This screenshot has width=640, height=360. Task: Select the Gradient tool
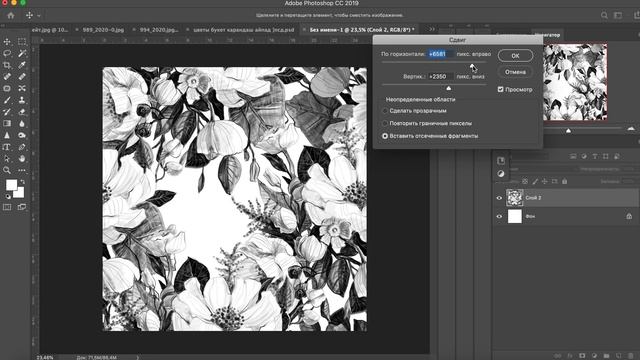coord(7,123)
